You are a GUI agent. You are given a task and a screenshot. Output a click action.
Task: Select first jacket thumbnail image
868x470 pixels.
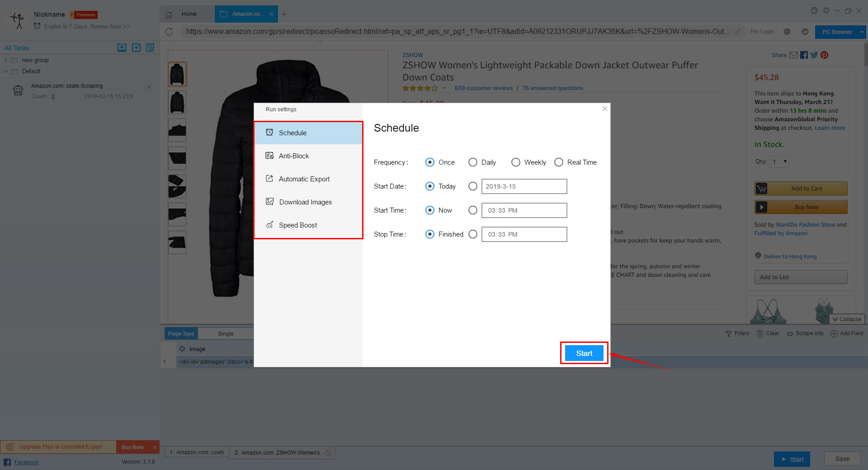point(177,74)
